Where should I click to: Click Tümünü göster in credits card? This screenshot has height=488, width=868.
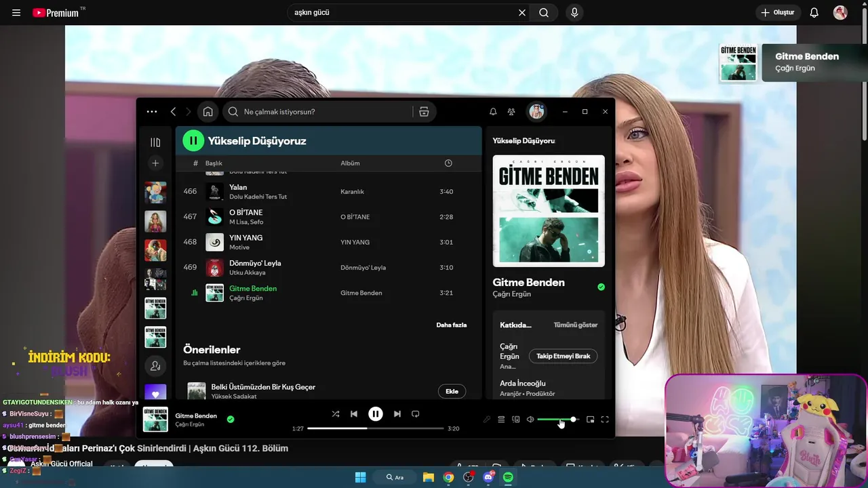click(x=575, y=325)
